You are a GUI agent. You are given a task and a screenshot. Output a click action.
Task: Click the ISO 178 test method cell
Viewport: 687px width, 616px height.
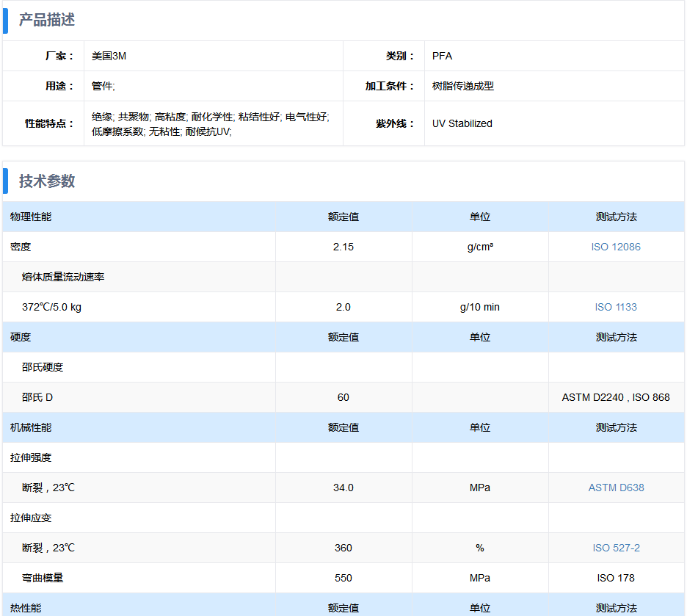(616, 578)
